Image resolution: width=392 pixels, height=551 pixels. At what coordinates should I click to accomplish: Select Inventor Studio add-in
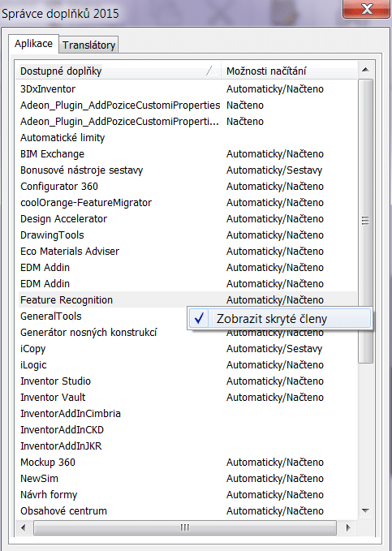(x=187, y=381)
